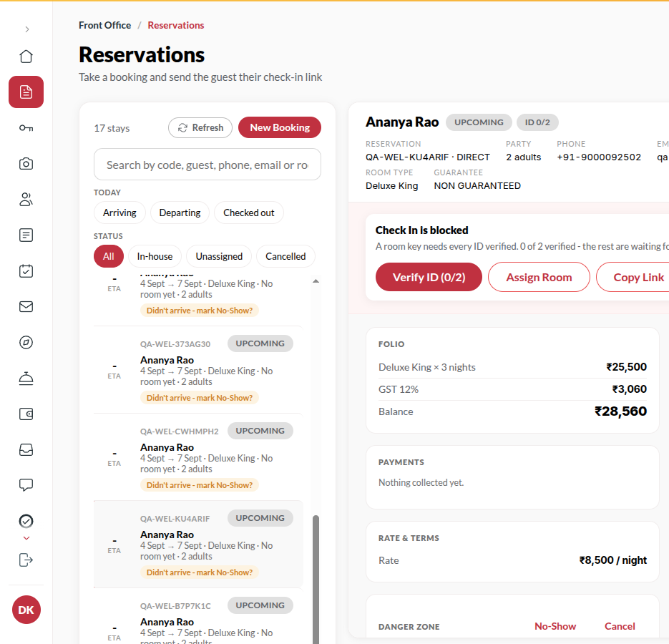Expand more sidebar items with red chevron
Screen dimensions: 669x644
pyautogui.click(x=26, y=538)
